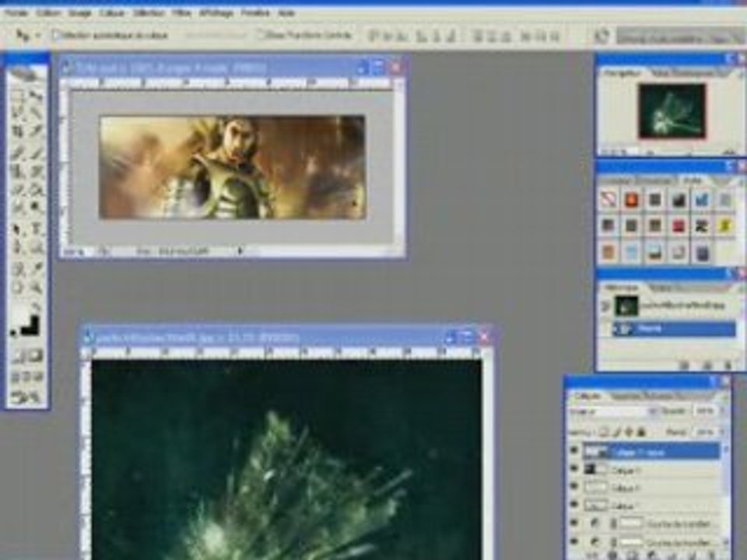Image resolution: width=747 pixels, height=560 pixels.
Task: Switch to Standard edit mode
Action: (18, 355)
